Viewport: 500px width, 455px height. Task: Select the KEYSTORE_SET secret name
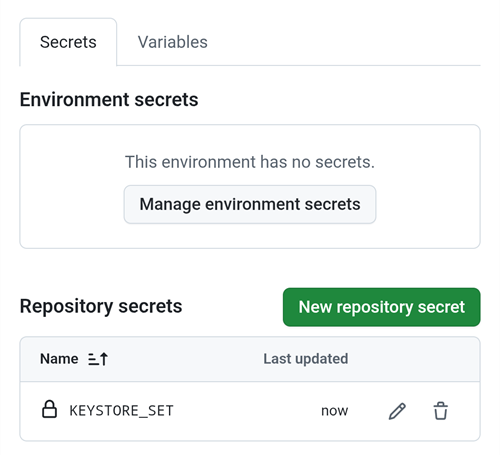[x=121, y=411]
